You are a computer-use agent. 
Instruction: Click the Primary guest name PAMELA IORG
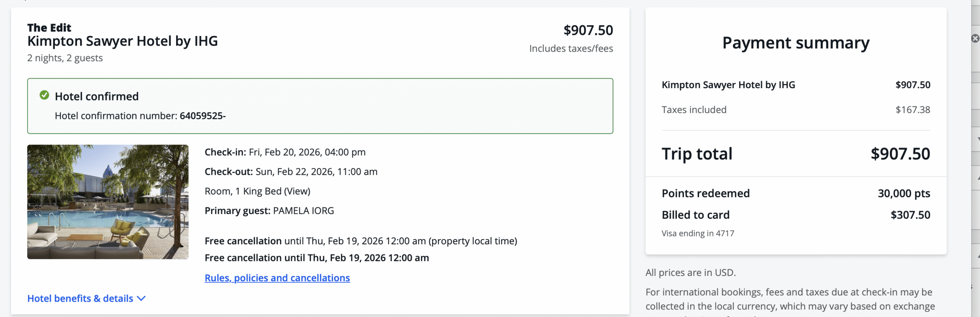pos(303,211)
